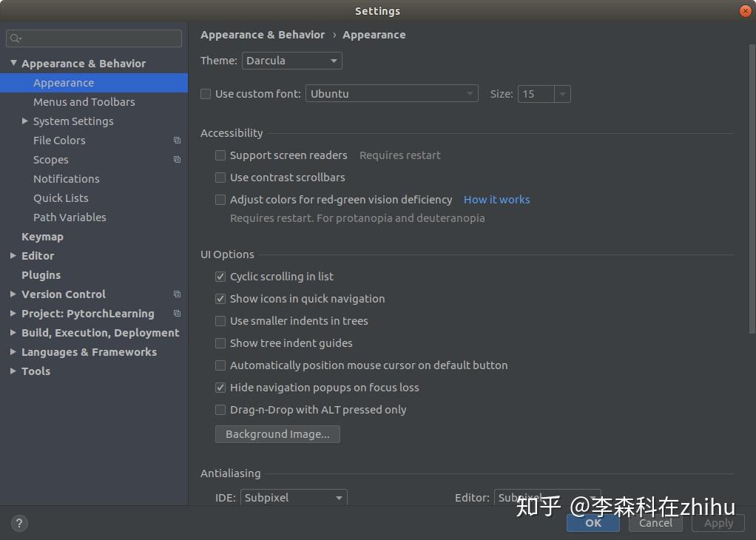Screen dimensions: 756x540
Task: Check Adjust colors for red-green vision deficiency
Action: click(x=220, y=200)
